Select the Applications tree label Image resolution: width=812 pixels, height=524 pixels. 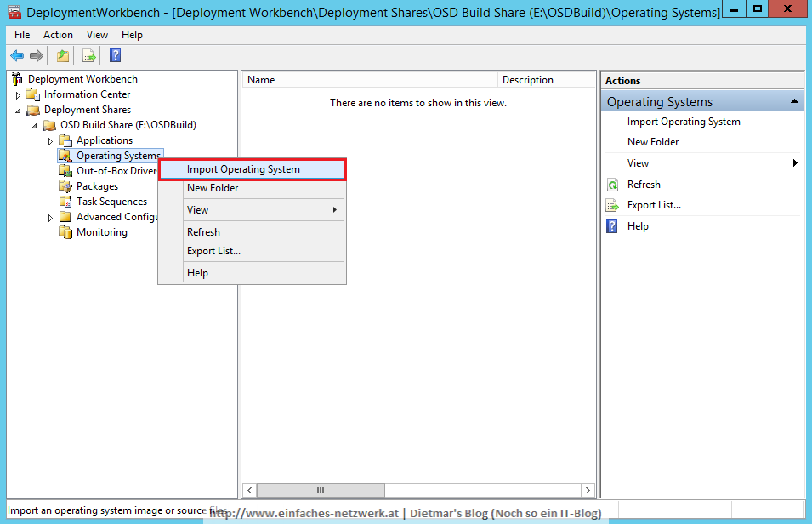[105, 140]
